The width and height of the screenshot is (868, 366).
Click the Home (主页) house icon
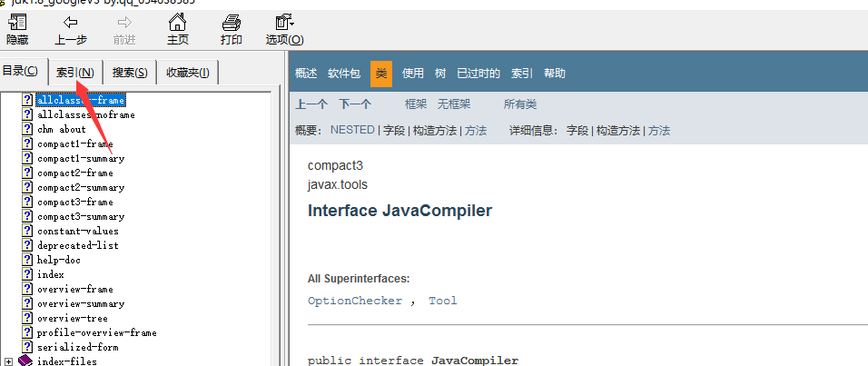[x=178, y=22]
